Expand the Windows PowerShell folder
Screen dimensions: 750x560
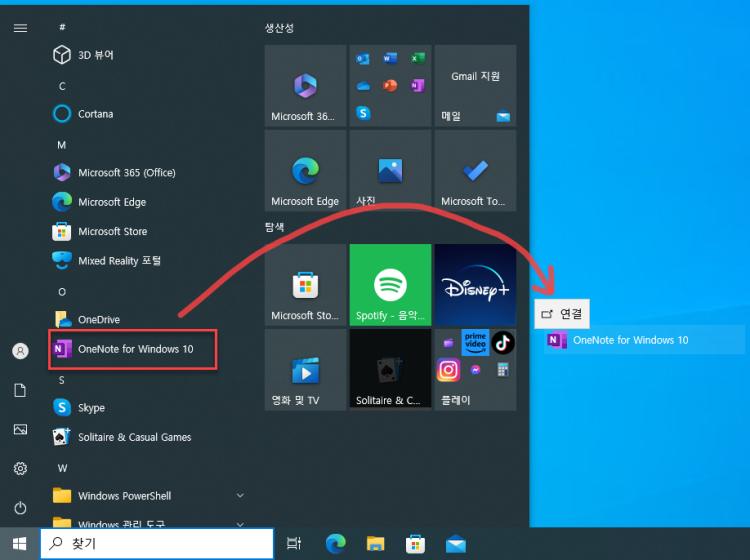(x=148, y=496)
